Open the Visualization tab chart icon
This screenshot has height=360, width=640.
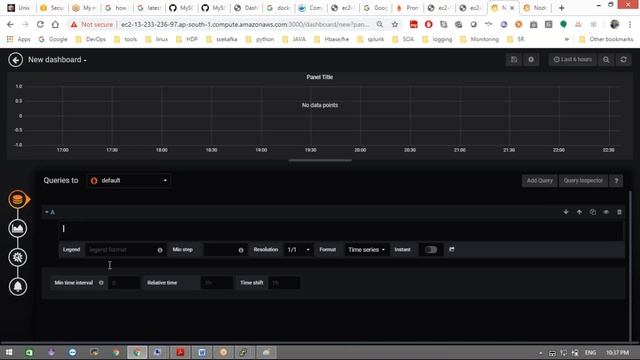(18, 229)
